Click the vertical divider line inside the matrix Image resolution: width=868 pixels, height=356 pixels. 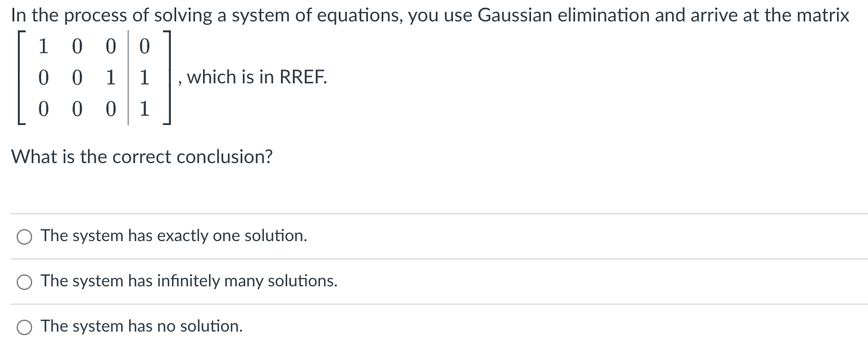coord(127,77)
